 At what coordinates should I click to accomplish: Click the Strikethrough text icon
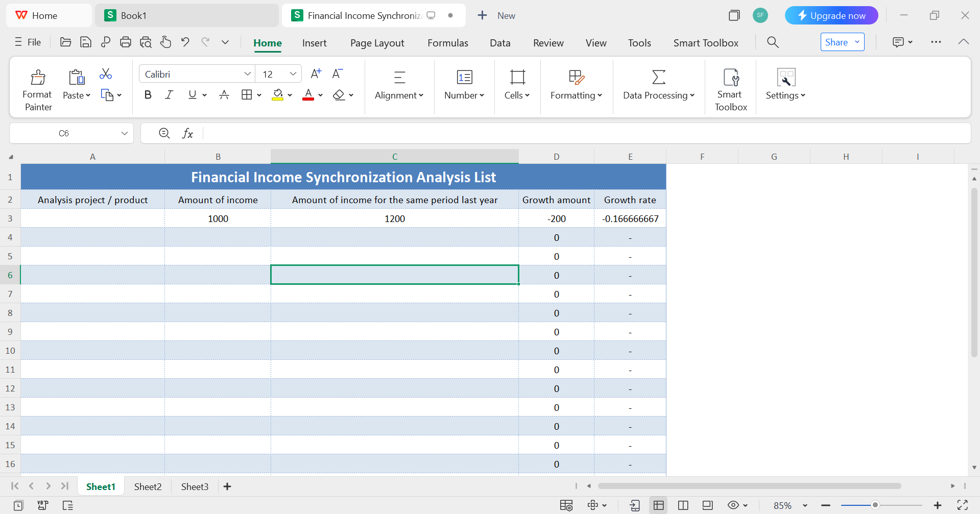click(224, 95)
